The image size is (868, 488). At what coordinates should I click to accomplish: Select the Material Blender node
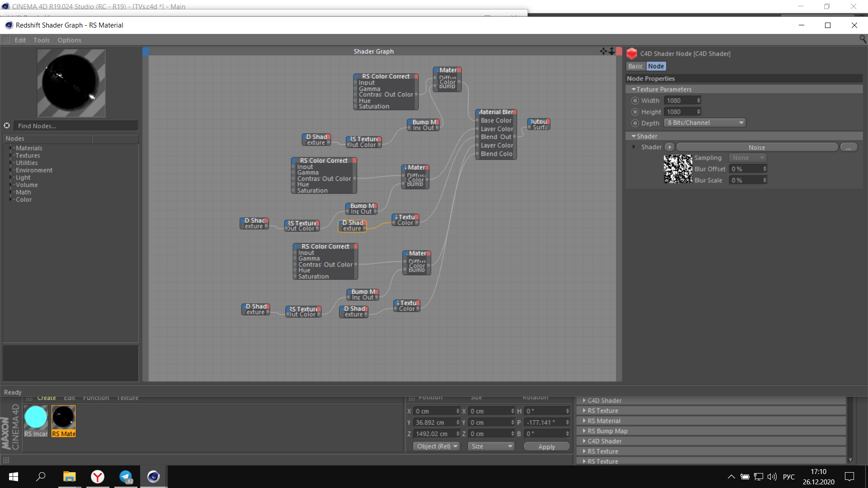[x=496, y=134]
